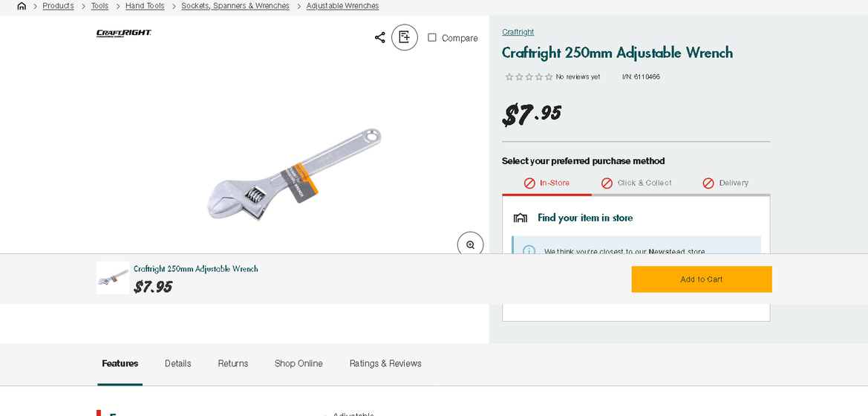Screen dimensions: 868x416
Task: Add product to list icon
Action: (x=405, y=37)
